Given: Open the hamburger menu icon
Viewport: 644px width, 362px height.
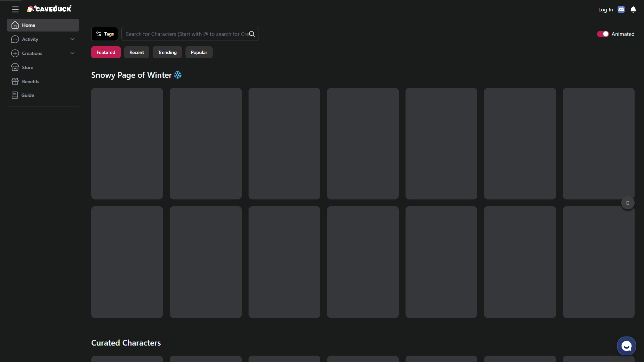Looking at the screenshot, I should point(15,9).
